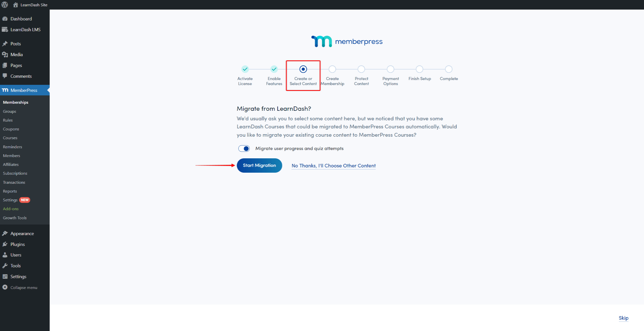Select the Create Membership step indicator
The image size is (644, 331).
point(332,69)
